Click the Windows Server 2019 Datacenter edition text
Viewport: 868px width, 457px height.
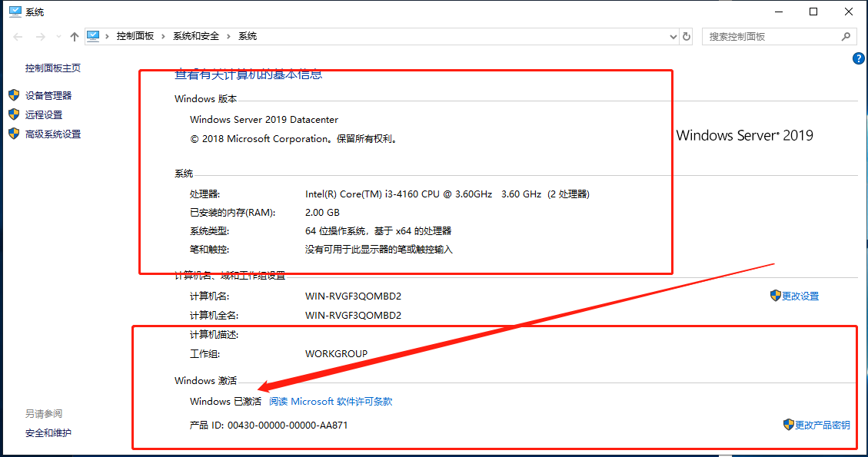pyautogui.click(x=264, y=120)
